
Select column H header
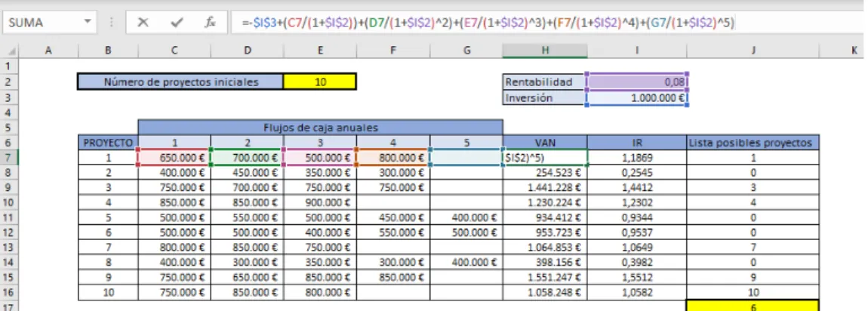tap(545, 51)
